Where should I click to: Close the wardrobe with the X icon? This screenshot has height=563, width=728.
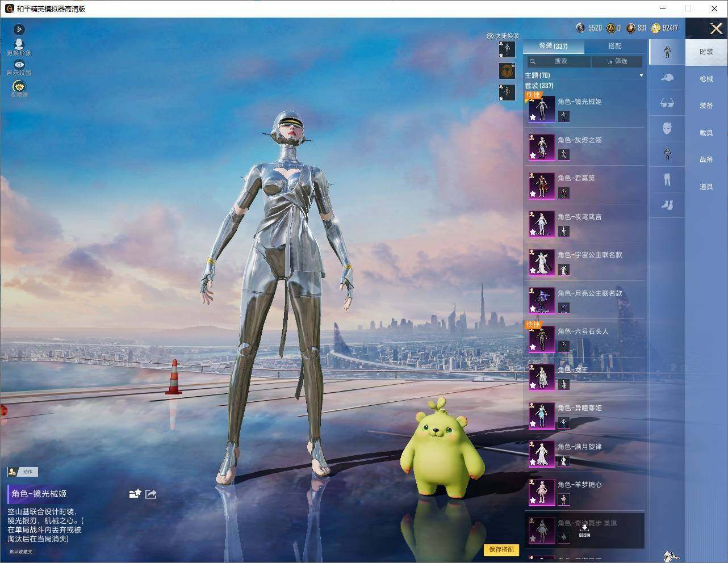click(716, 28)
